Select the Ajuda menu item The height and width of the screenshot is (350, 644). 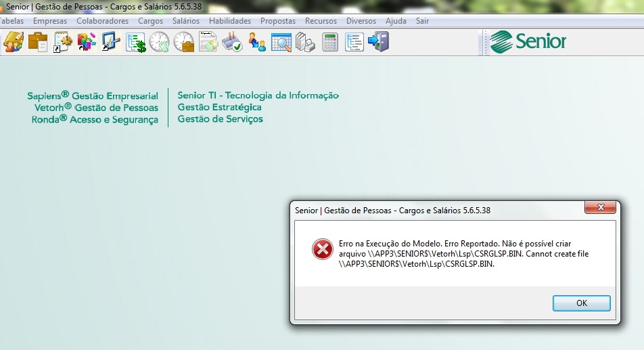point(396,21)
